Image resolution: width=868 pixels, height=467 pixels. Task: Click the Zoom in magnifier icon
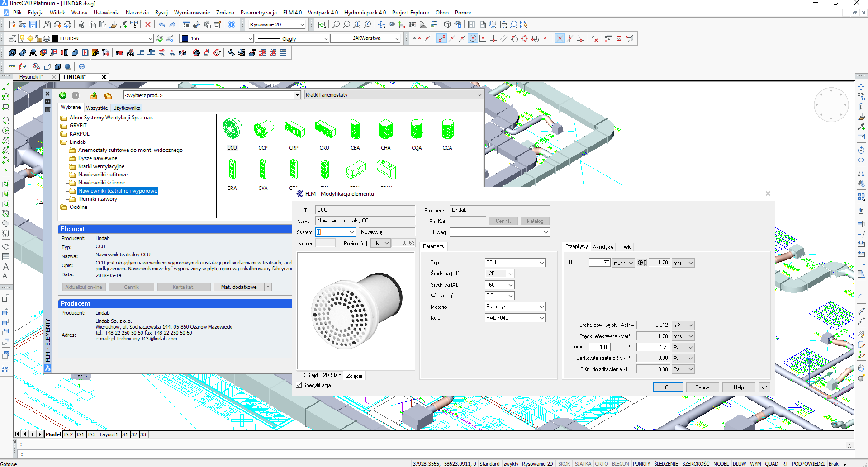pos(336,24)
